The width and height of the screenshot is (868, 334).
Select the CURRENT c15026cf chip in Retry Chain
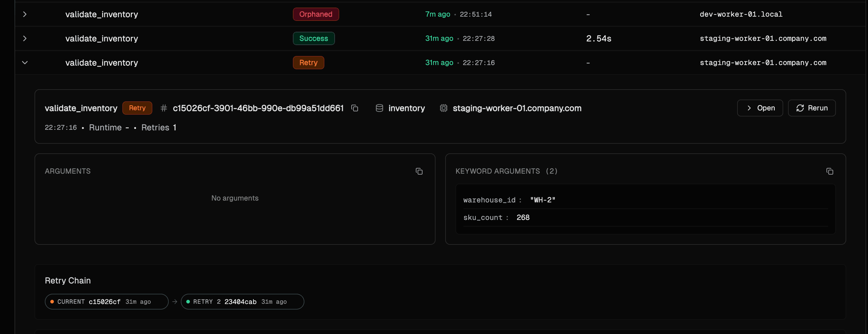click(x=106, y=302)
